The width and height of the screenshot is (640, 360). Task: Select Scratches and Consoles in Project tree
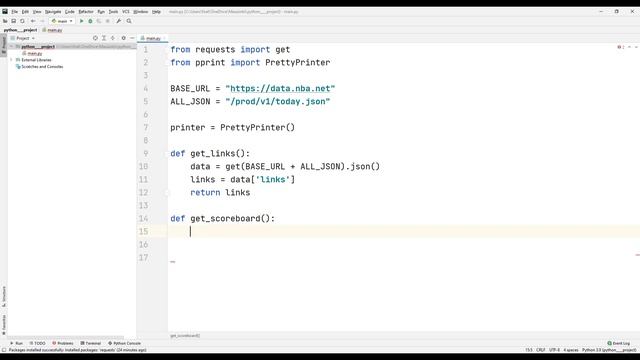coord(40,66)
